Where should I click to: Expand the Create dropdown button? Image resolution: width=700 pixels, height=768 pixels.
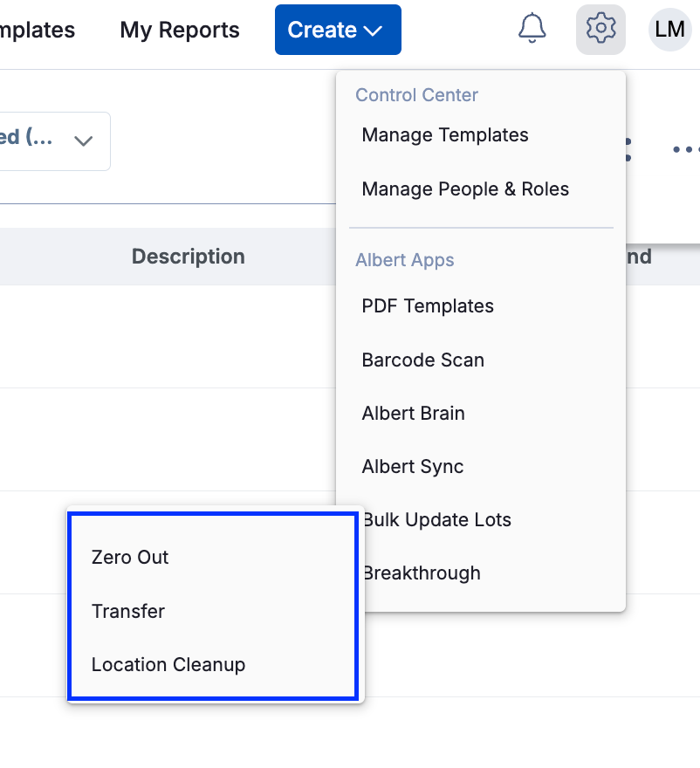click(338, 30)
